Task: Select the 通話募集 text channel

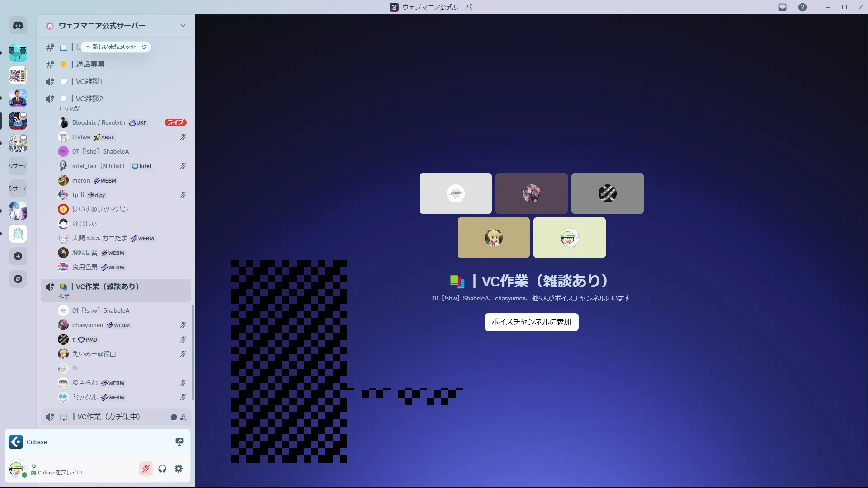Action: pos(90,64)
